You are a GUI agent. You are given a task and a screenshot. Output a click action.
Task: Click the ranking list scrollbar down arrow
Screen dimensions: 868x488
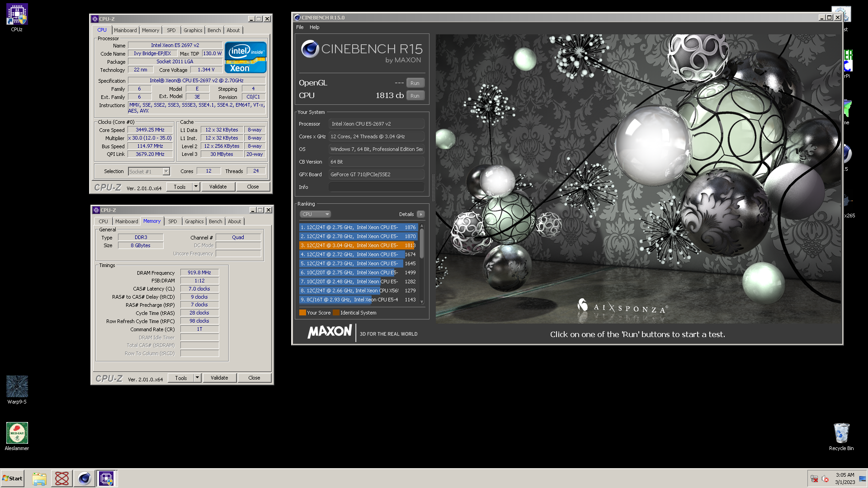pyautogui.click(x=422, y=302)
